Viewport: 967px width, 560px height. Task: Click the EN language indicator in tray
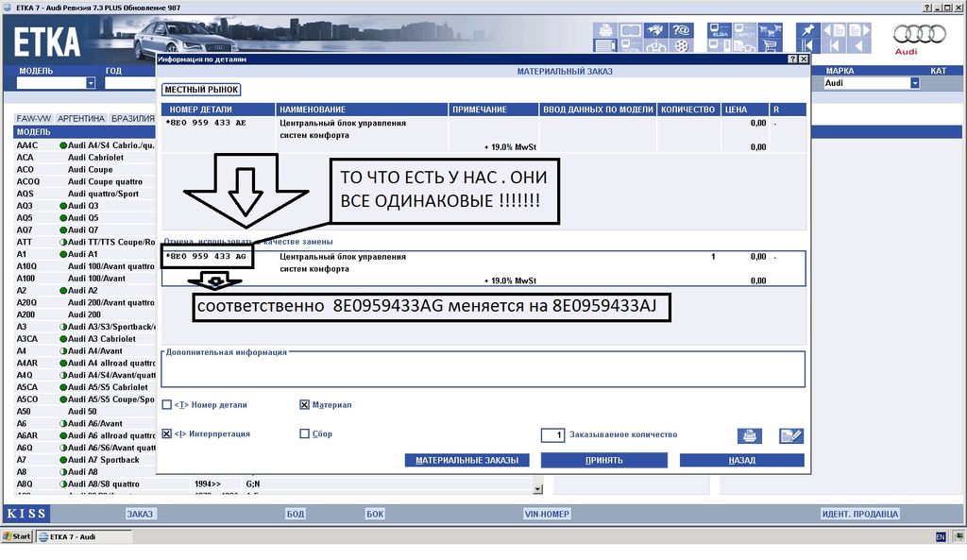tap(941, 537)
